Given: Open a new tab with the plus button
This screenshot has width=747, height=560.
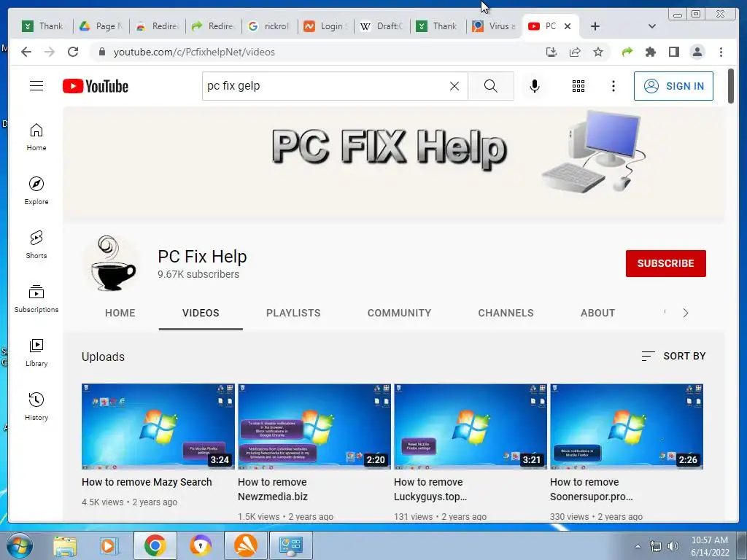Looking at the screenshot, I should [595, 26].
